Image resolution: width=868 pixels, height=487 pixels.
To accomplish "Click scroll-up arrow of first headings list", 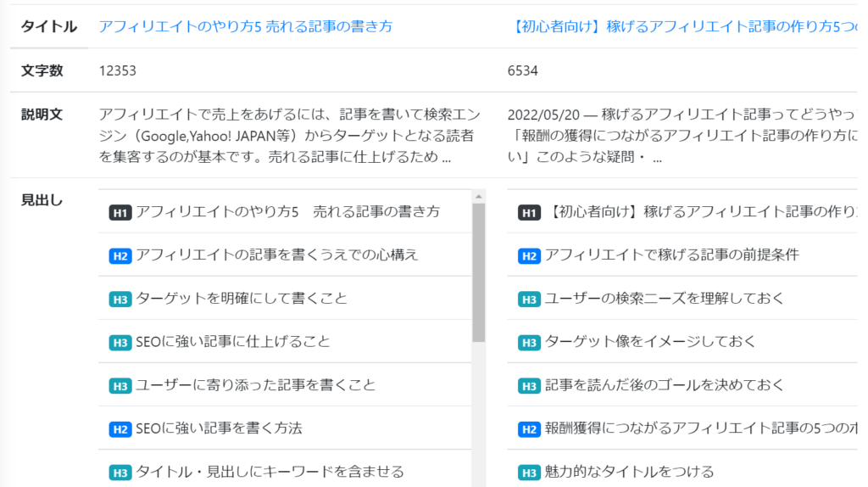I will [x=479, y=197].
